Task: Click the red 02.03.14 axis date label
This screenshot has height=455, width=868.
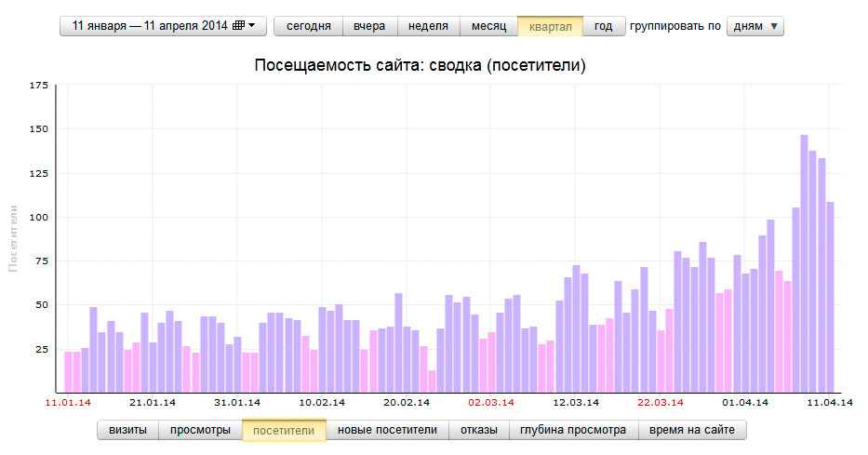Action: click(490, 403)
